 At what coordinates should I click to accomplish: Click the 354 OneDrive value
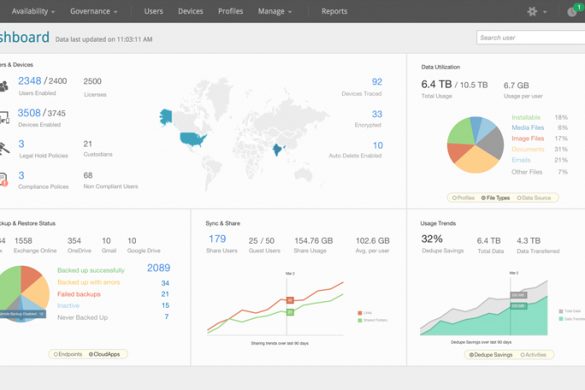pyautogui.click(x=74, y=241)
